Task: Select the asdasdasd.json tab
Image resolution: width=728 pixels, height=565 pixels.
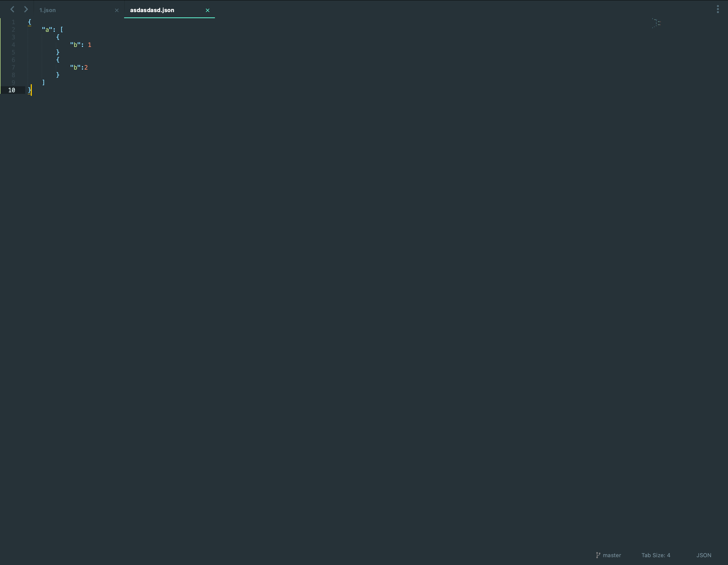Action: click(x=152, y=10)
